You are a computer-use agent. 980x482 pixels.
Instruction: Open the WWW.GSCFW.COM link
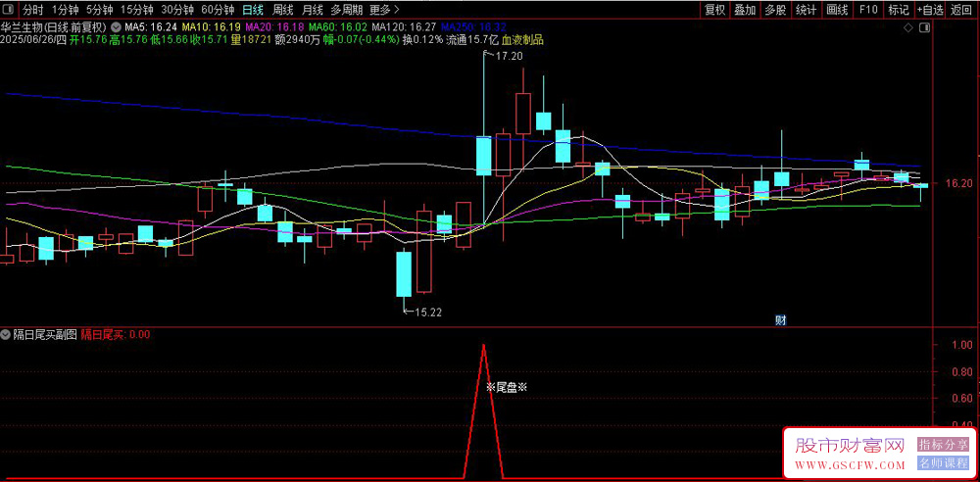[851, 465]
